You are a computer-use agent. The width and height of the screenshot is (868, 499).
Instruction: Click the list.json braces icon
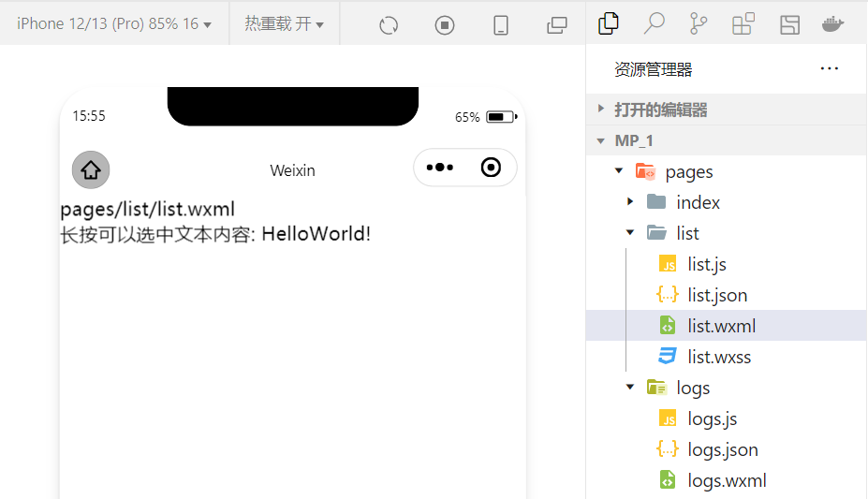[668, 294]
